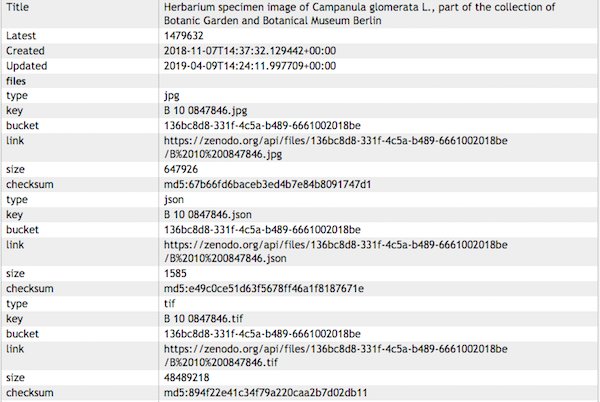Click the json file zenodo link URL
The image size is (600, 402).
point(336,251)
